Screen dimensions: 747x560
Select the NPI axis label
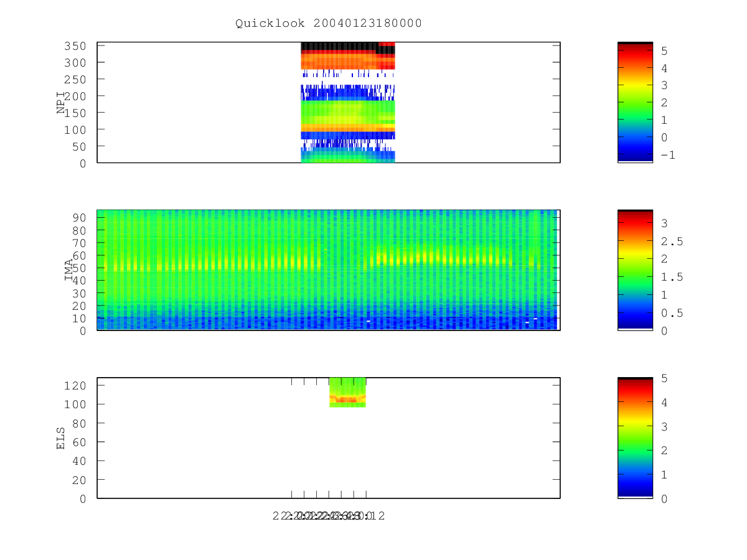[x=61, y=103]
